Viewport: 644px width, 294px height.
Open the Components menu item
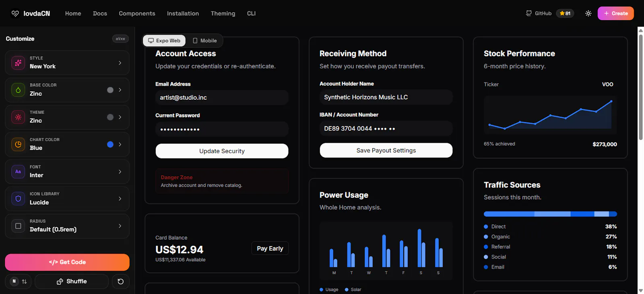(137, 13)
